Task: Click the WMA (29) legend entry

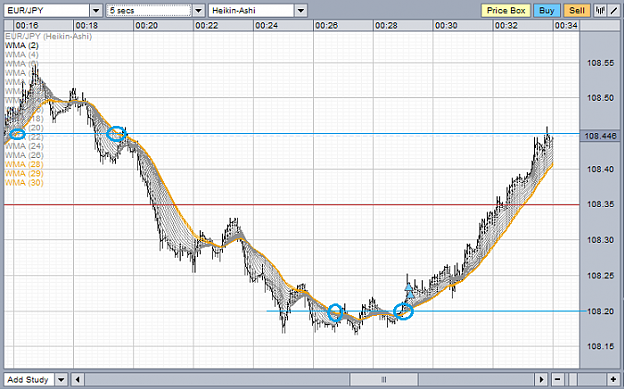Action: tap(24, 173)
